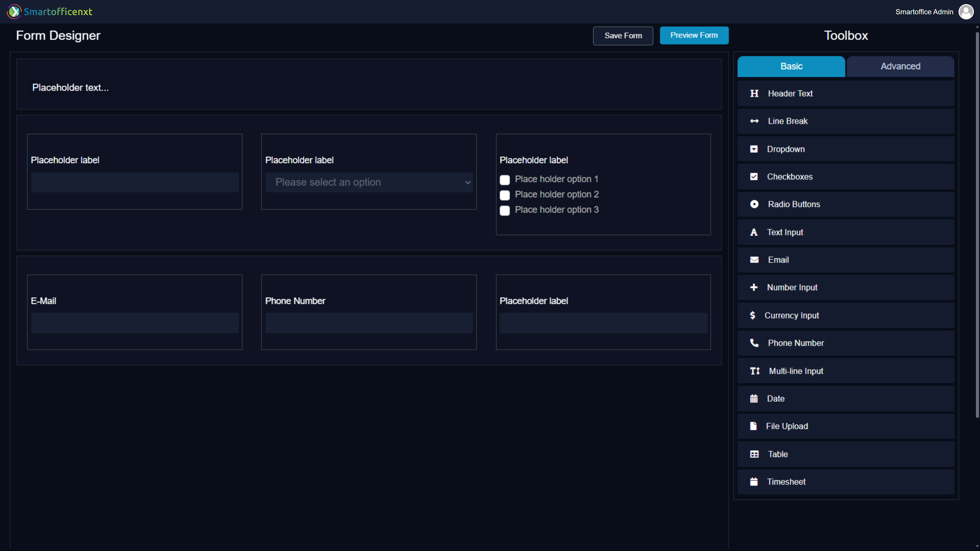The image size is (980, 551).
Task: Tick Place holder option 2 checkbox
Action: point(505,195)
